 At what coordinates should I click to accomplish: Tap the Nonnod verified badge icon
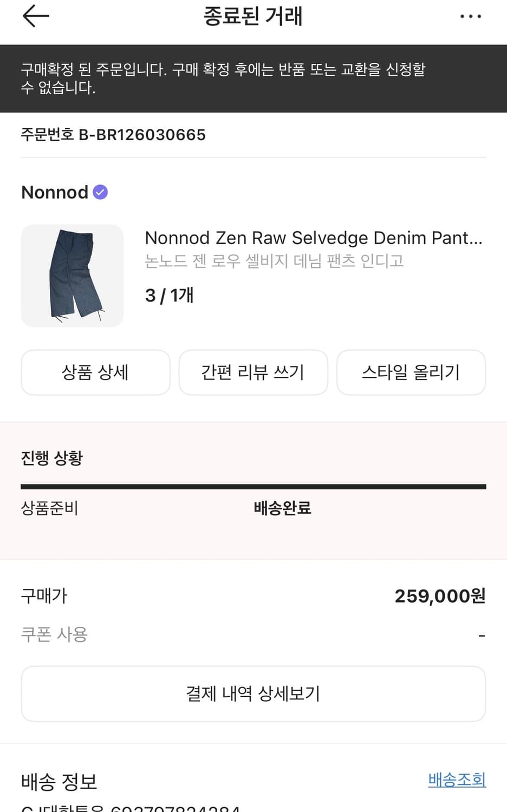(x=100, y=192)
